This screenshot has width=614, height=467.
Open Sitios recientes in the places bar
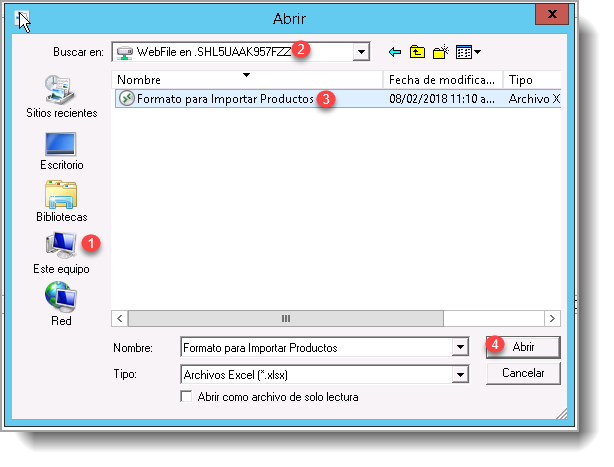[61, 97]
